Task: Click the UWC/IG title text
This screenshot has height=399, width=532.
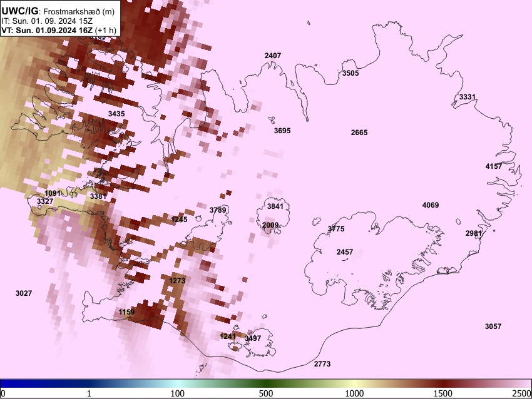Action: (x=20, y=11)
